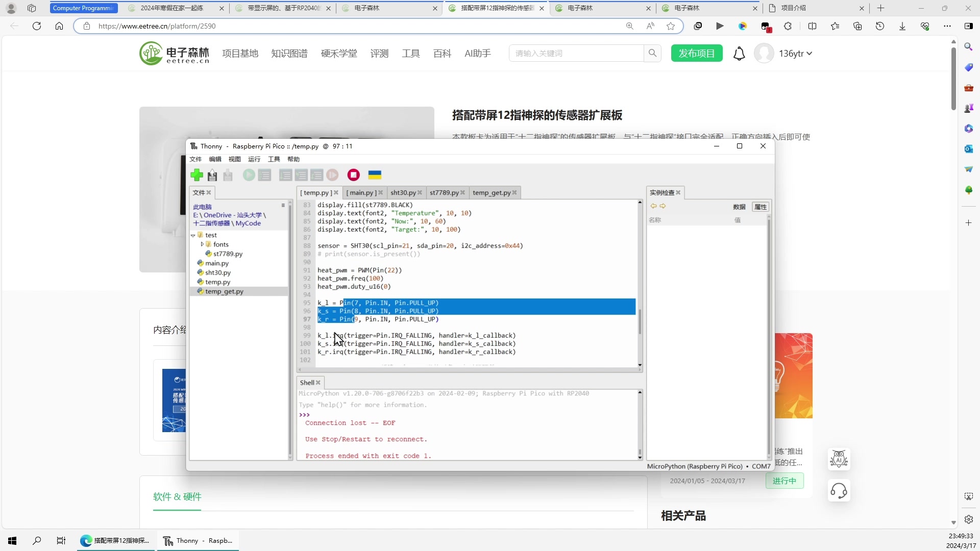980x551 pixels.
Task: Switch to the sht30.py editor tab
Action: click(x=403, y=192)
